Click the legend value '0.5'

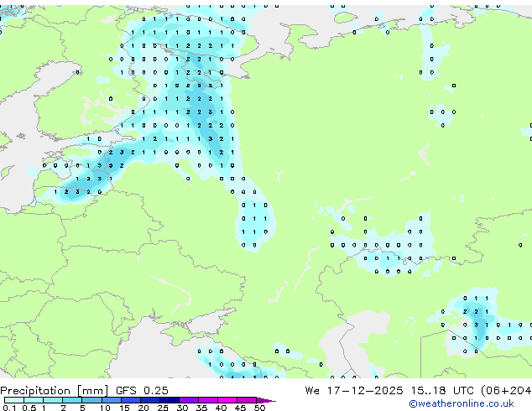pos(29,408)
